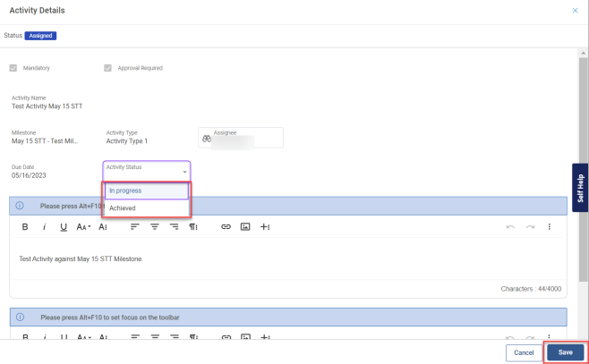
Task: Click the Cancel button
Action: tap(523, 352)
